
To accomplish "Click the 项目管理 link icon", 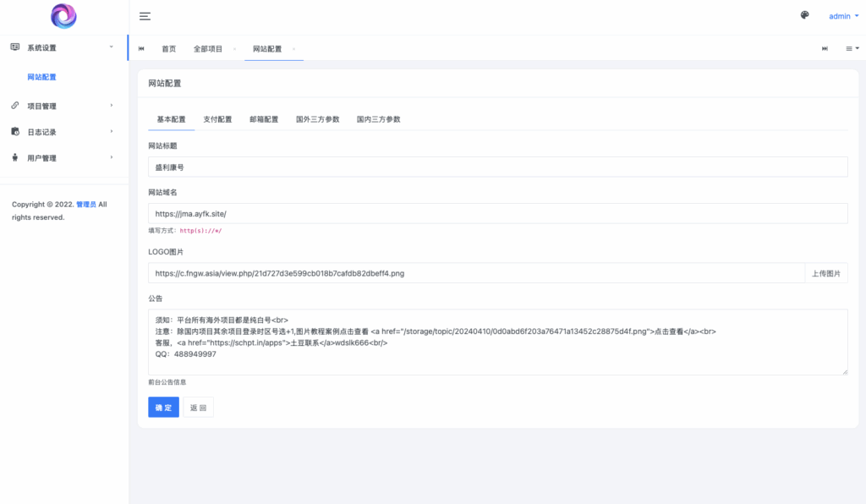I will pyautogui.click(x=15, y=106).
